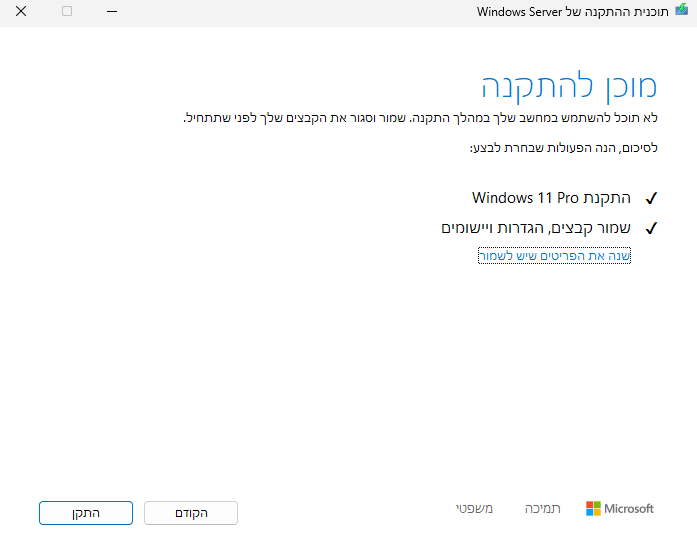Go back with the הקודם button
Screen dimensions: 697x548
tap(191, 513)
